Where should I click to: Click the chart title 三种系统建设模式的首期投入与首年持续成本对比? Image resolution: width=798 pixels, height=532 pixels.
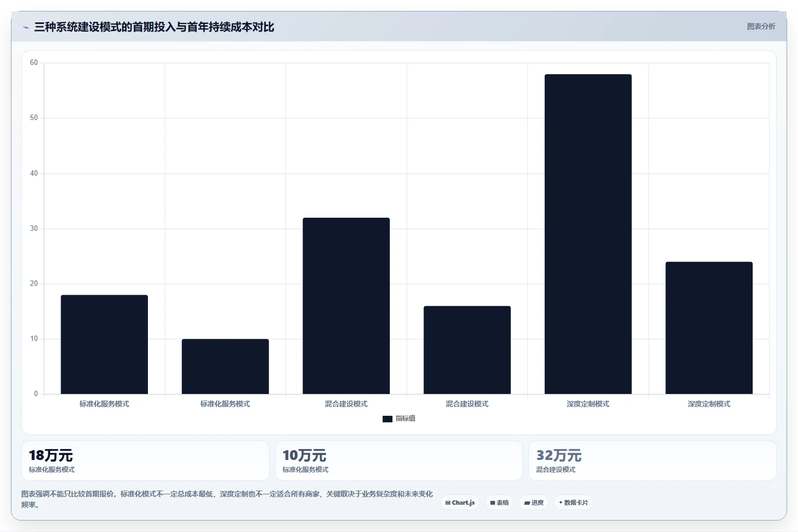tap(154, 27)
